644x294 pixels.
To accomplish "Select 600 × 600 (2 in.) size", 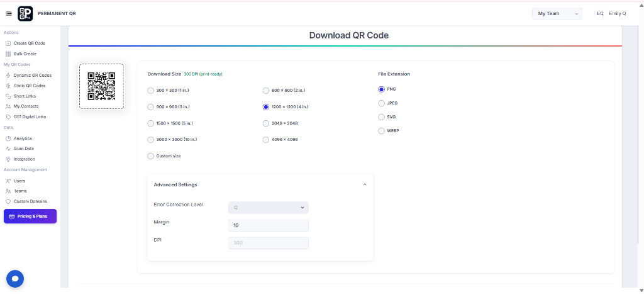I will pyautogui.click(x=266, y=91).
